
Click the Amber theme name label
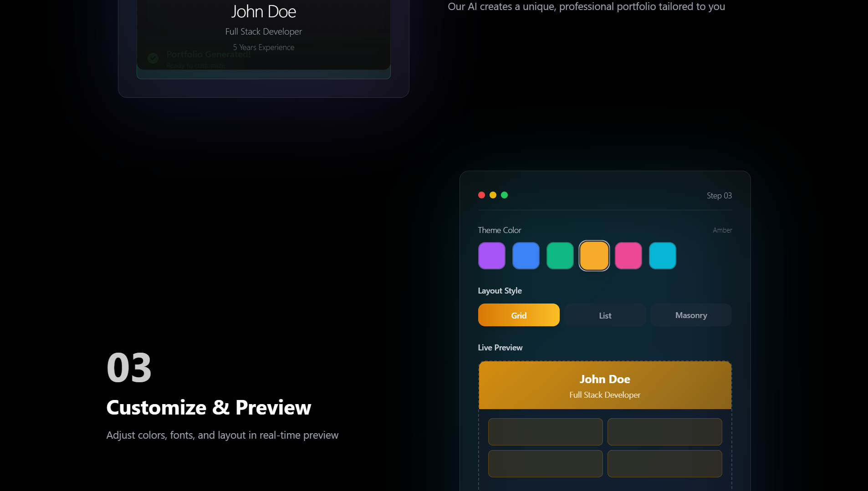pos(722,230)
